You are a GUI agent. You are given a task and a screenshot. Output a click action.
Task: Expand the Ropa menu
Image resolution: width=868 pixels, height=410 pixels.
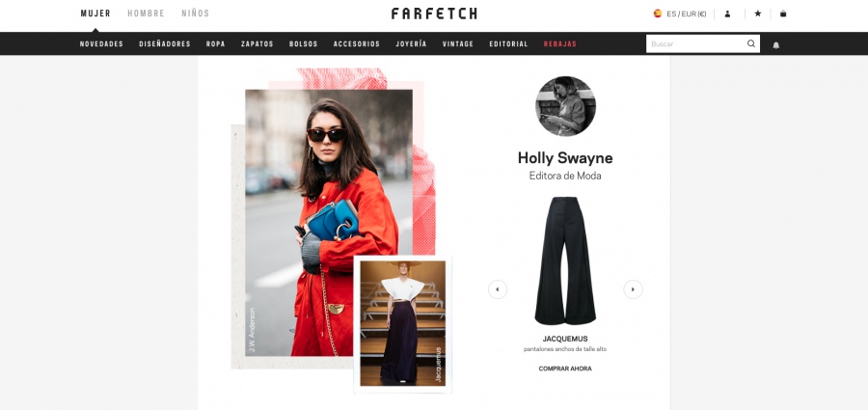click(215, 43)
